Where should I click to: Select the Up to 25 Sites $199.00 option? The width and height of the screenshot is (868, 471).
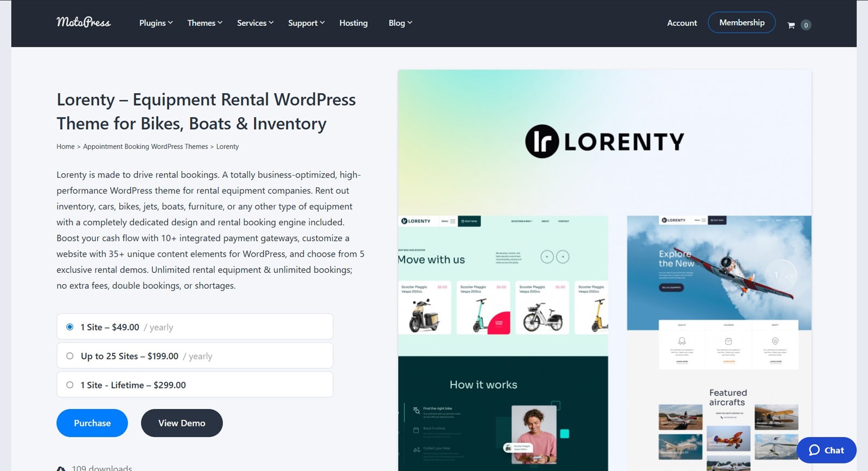(x=195, y=356)
